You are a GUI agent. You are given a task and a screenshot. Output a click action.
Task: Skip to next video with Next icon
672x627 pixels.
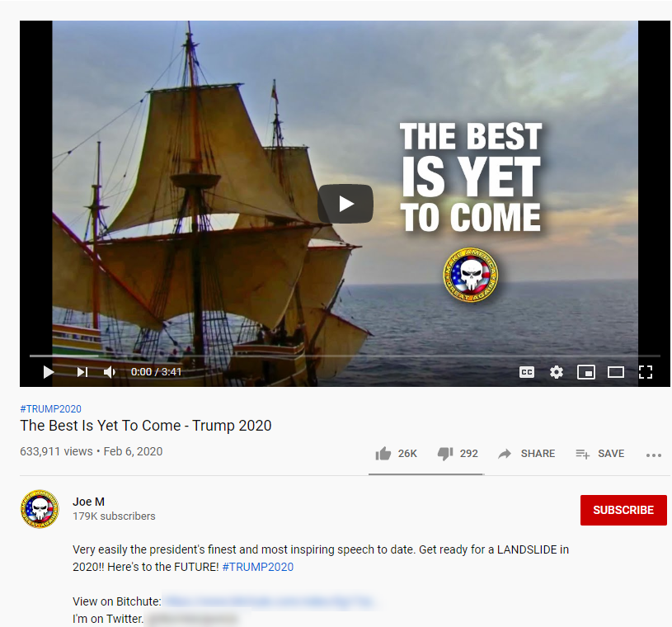tap(82, 372)
